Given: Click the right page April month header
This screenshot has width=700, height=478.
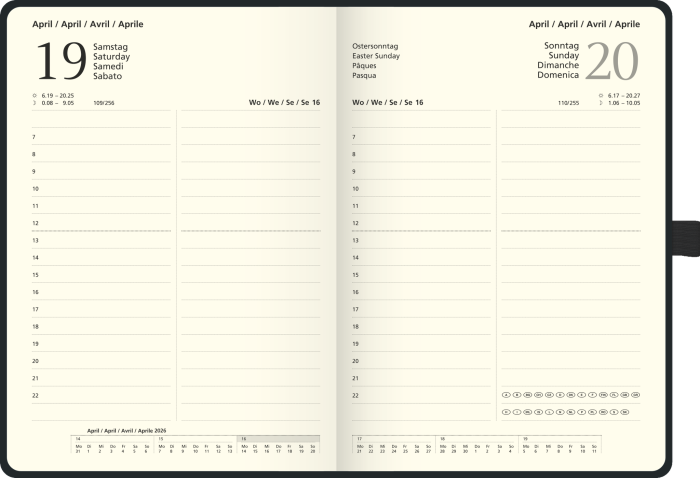Looking at the screenshot, I should (584, 23).
